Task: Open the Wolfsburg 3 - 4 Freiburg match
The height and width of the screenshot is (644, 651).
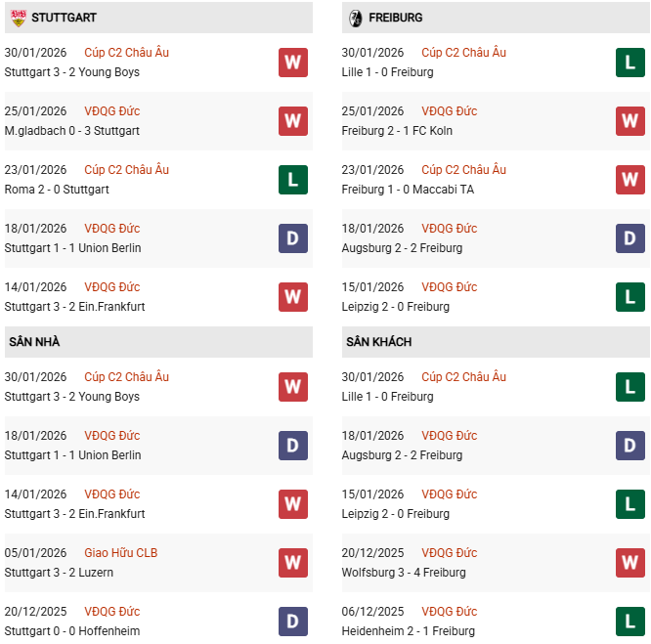Action: 404,573
